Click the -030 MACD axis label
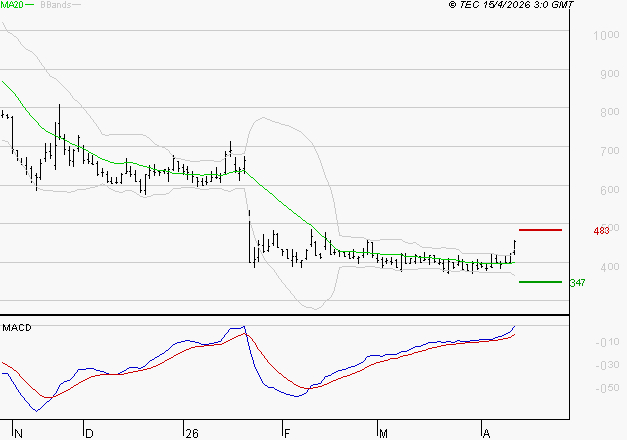The height and width of the screenshot is (440, 627). tap(605, 365)
